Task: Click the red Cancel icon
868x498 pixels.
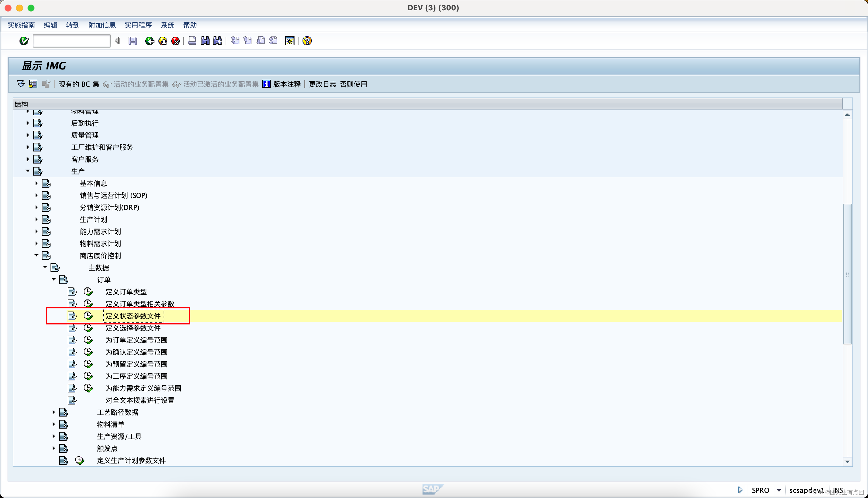Action: [175, 41]
